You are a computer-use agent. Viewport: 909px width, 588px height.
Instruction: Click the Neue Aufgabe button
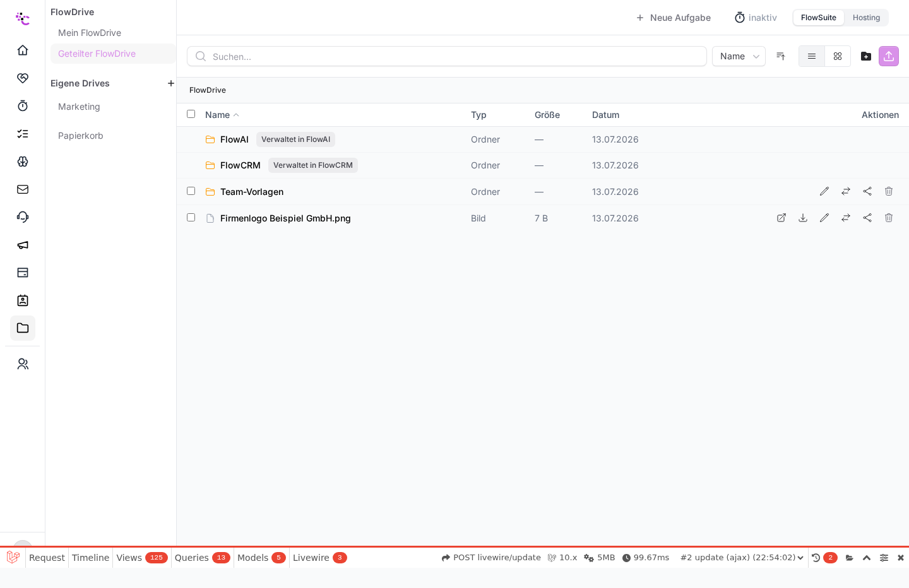[x=673, y=18]
